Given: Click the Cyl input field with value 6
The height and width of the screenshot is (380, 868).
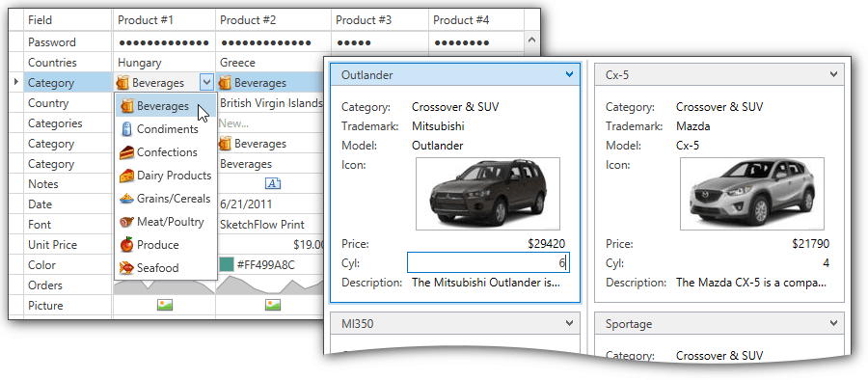Looking at the screenshot, I should [488, 262].
